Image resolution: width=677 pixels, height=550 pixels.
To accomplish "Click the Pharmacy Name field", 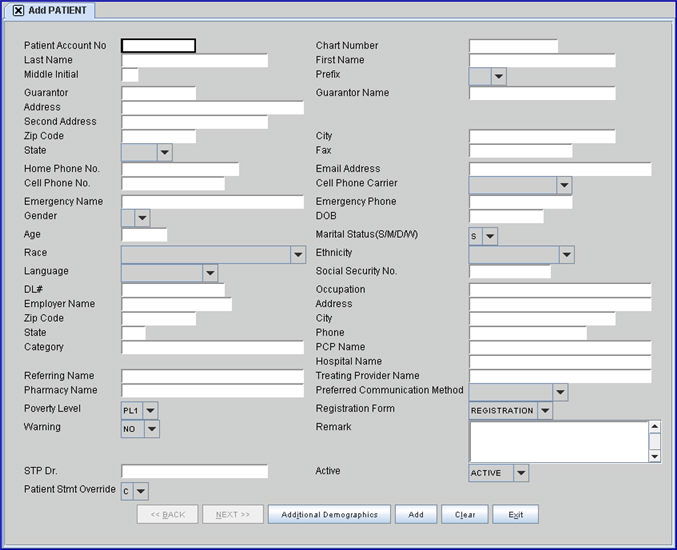I will pos(212,391).
